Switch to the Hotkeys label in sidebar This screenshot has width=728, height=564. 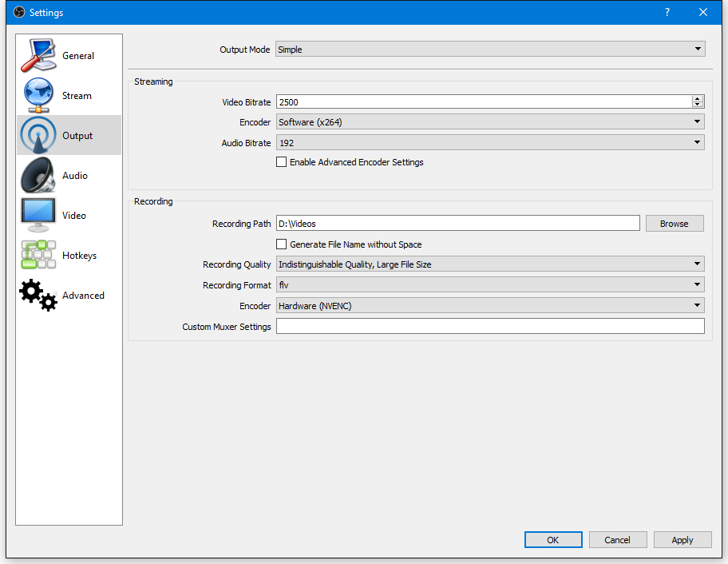coord(79,256)
